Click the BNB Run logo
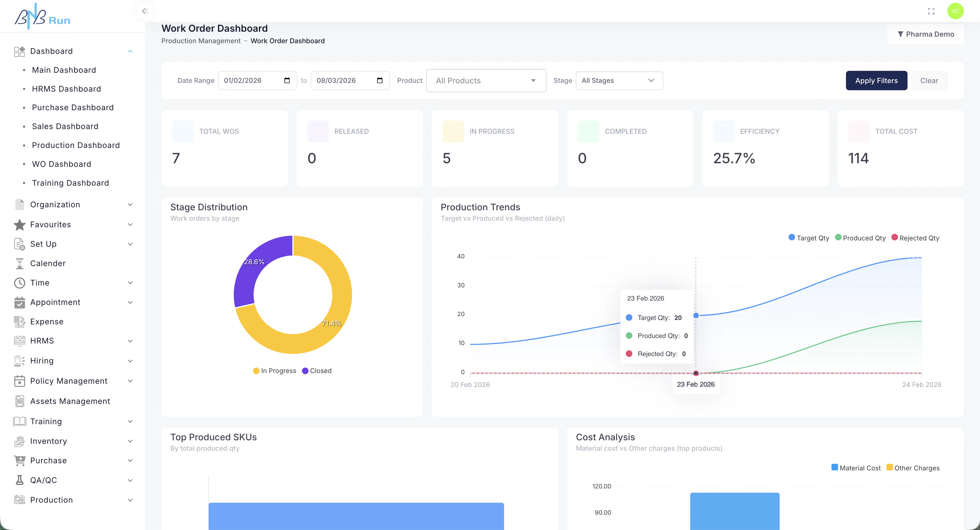This screenshot has width=980, height=530. (42, 16)
